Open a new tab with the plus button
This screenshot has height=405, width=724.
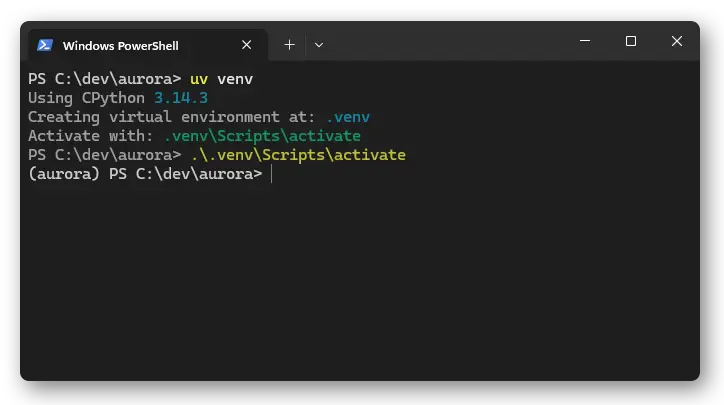tap(290, 45)
